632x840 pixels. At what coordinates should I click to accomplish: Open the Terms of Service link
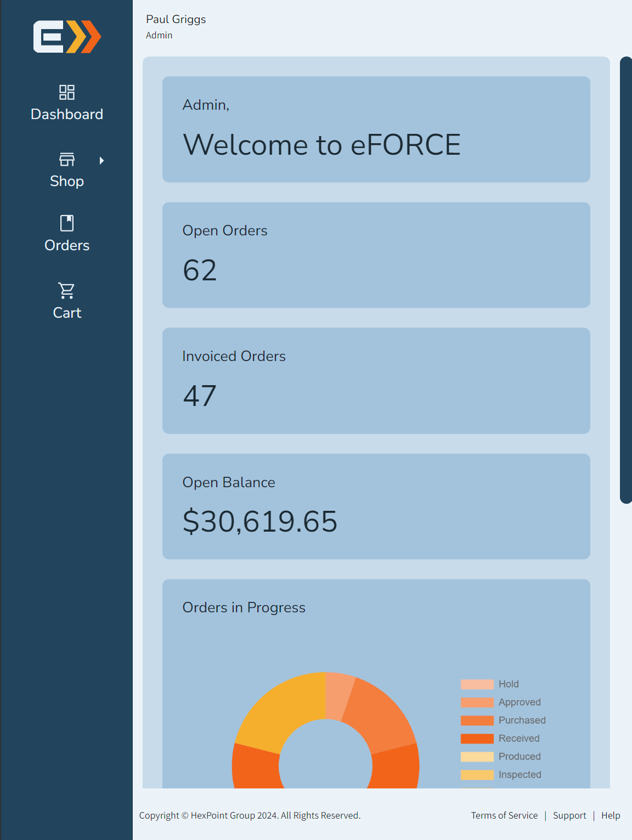[x=504, y=815]
